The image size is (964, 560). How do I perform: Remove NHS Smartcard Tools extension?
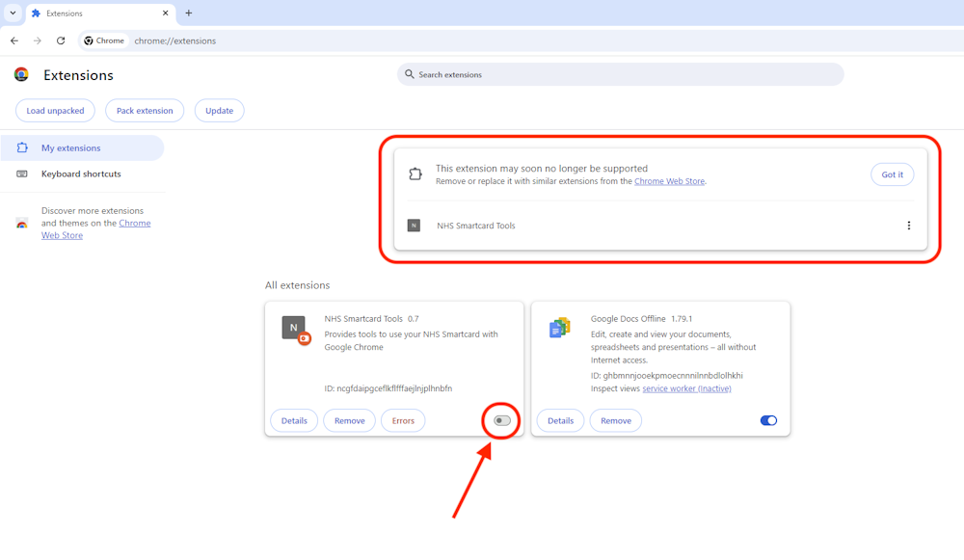[x=349, y=420]
